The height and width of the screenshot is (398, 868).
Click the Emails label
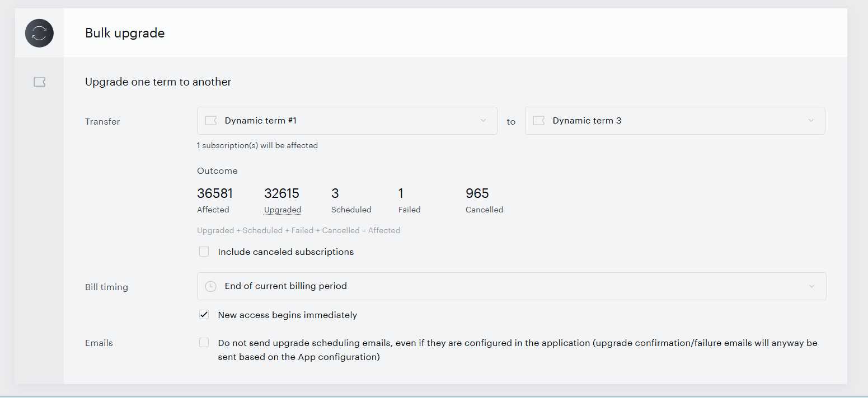coord(99,343)
